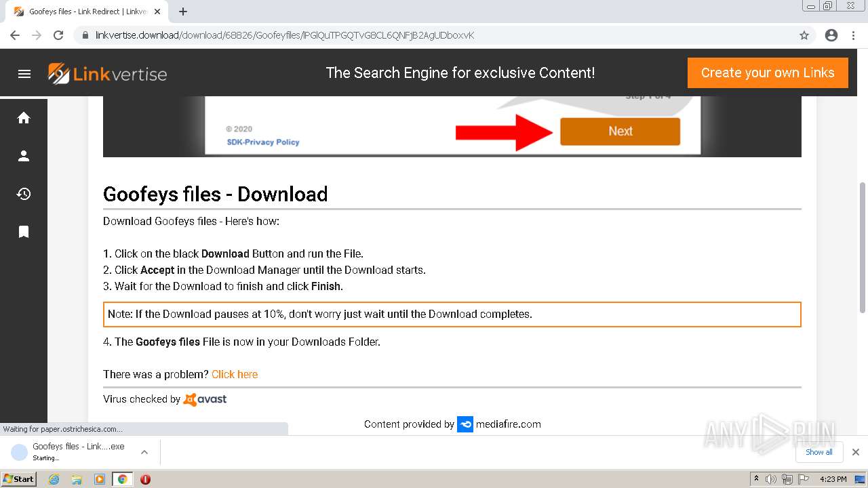Expand options for the Goofeys files download
Image resolution: width=868 pixels, height=488 pixels.
pos(144,452)
